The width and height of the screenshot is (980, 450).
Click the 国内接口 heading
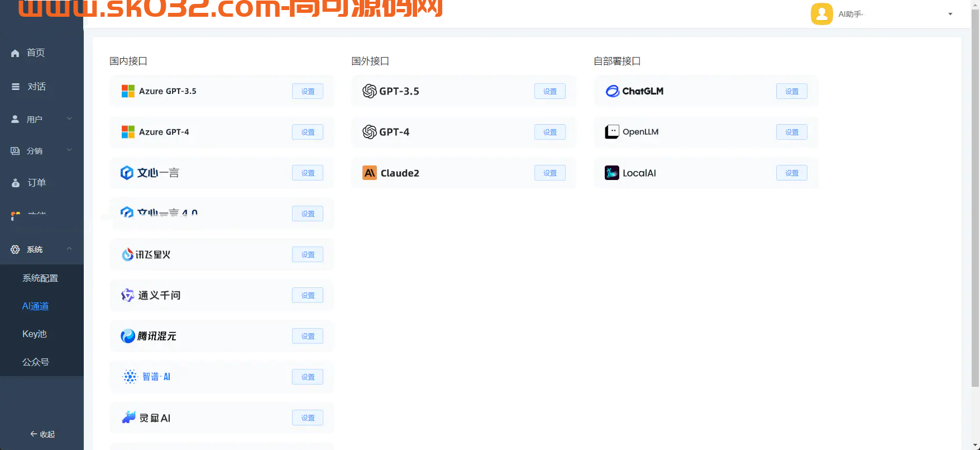click(x=128, y=61)
